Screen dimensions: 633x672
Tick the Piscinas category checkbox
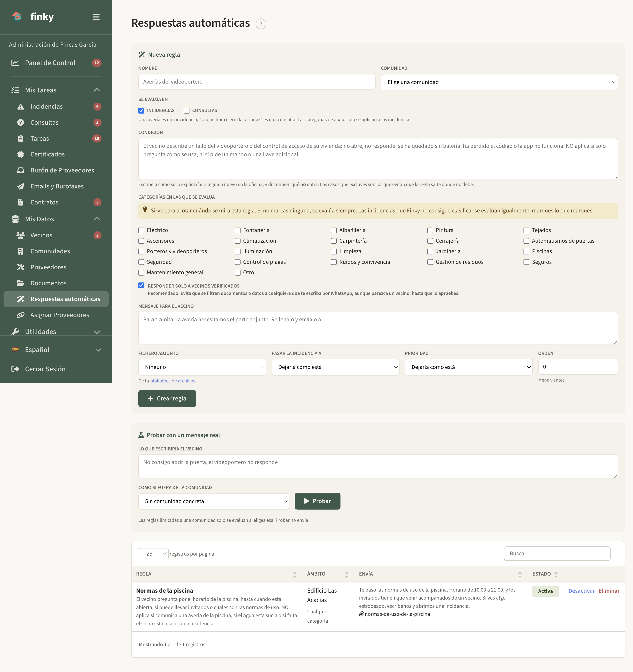pyautogui.click(x=526, y=252)
